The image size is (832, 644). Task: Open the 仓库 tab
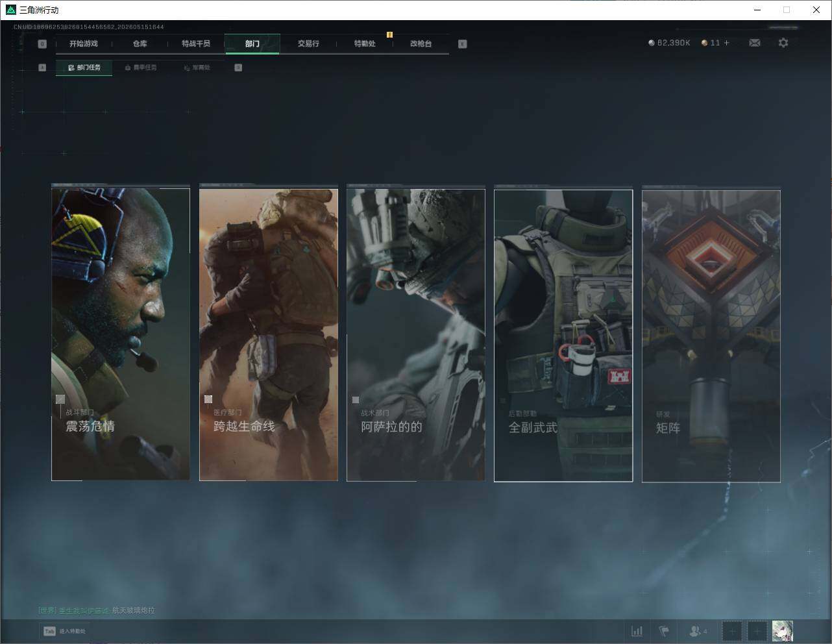pyautogui.click(x=140, y=43)
